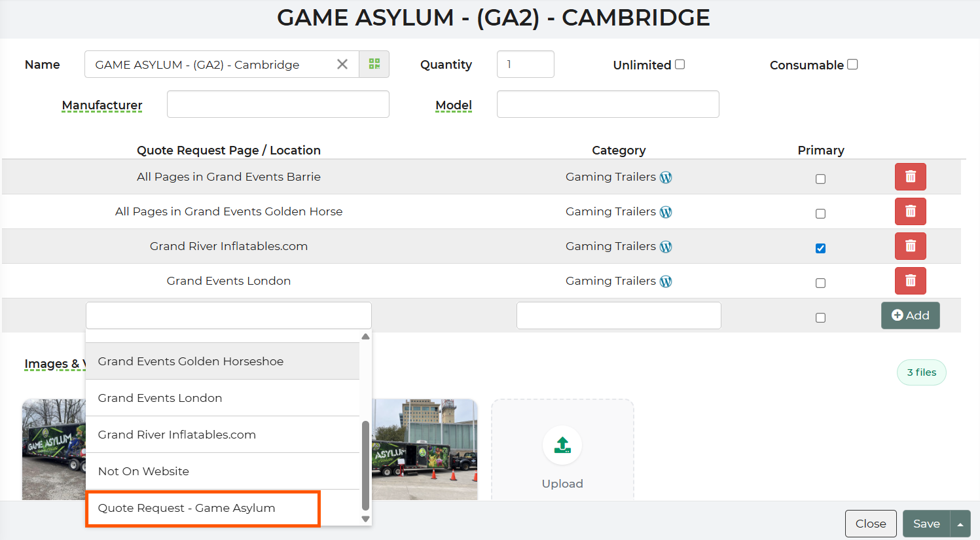Check Primary box in the new entry row

pos(820,317)
